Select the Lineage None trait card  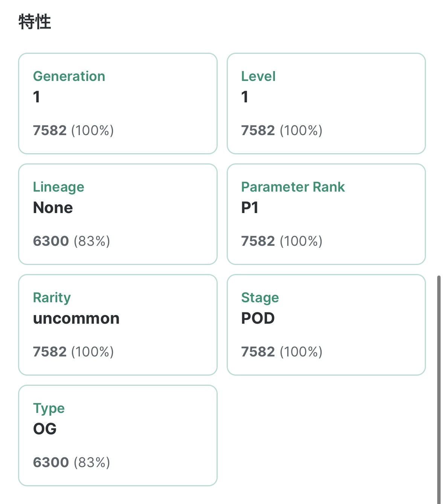[118, 214]
